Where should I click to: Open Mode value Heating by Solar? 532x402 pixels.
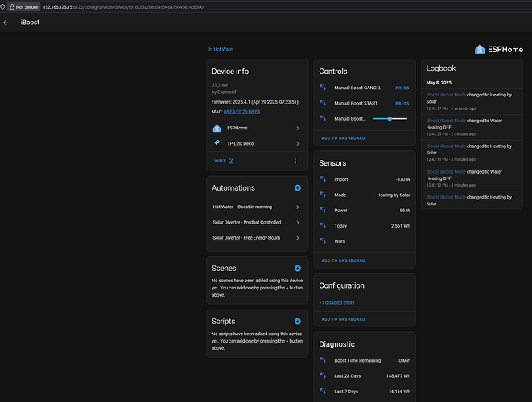pos(394,195)
